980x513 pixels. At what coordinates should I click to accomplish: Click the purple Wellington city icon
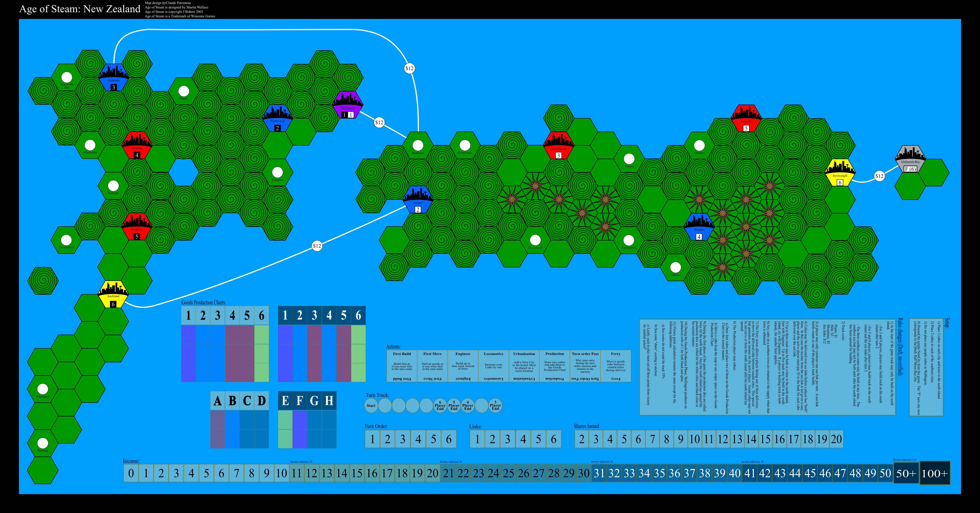pyautogui.click(x=347, y=104)
